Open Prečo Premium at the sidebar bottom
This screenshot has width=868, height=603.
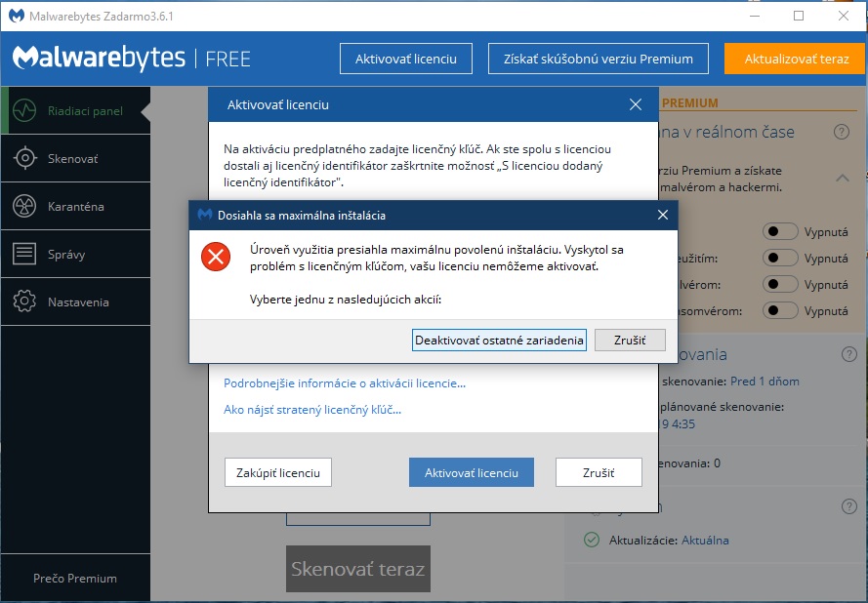coord(75,578)
